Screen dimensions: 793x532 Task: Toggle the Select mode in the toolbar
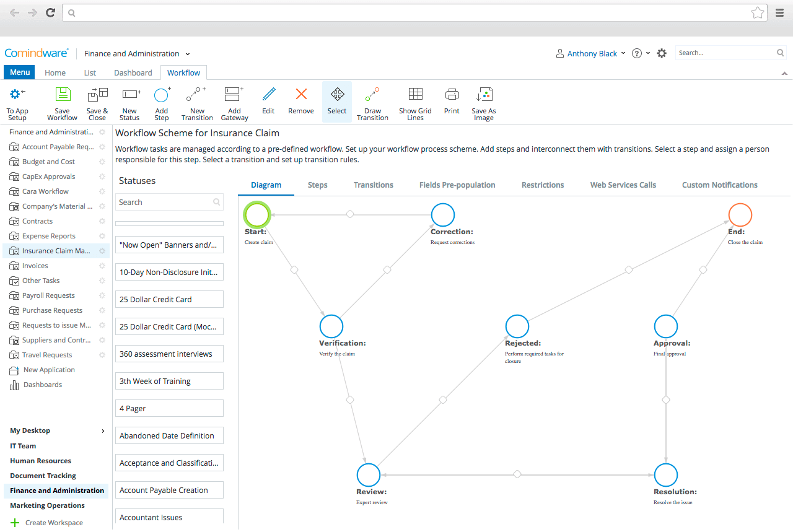[x=336, y=102]
